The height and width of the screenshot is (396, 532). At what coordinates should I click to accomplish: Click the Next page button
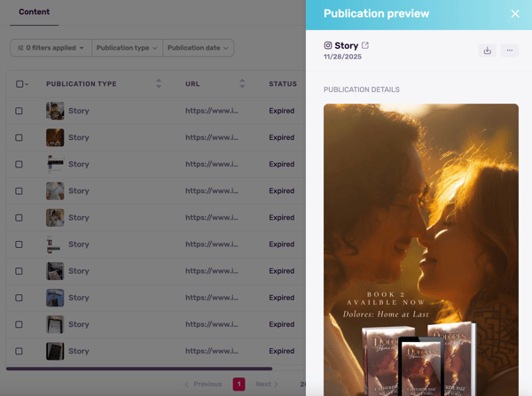(267, 384)
